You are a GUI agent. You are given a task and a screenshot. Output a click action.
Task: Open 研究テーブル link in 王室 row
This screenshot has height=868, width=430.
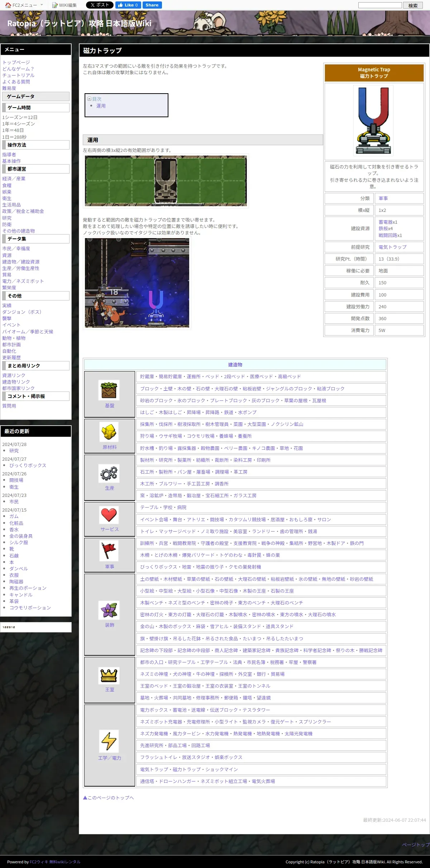(x=182, y=662)
